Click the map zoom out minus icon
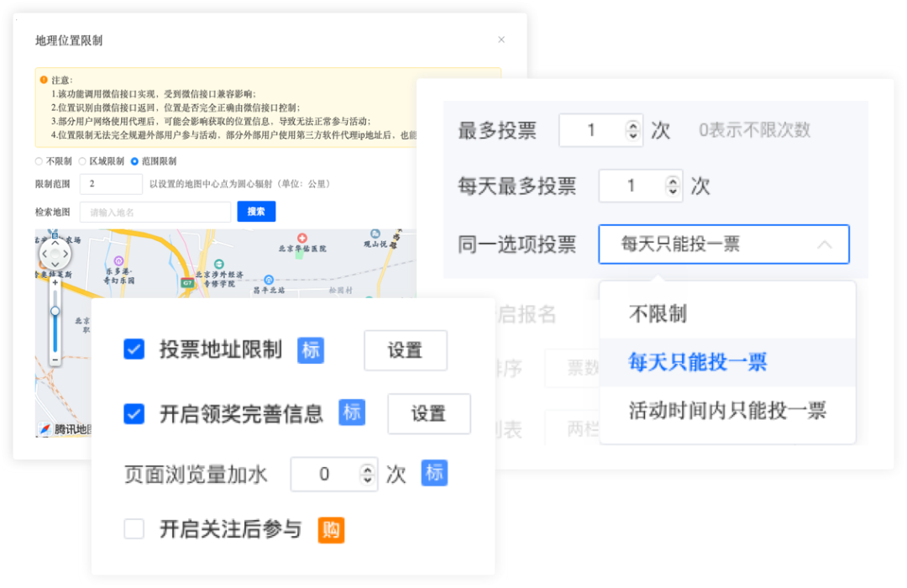The image size is (907, 588). point(55,360)
